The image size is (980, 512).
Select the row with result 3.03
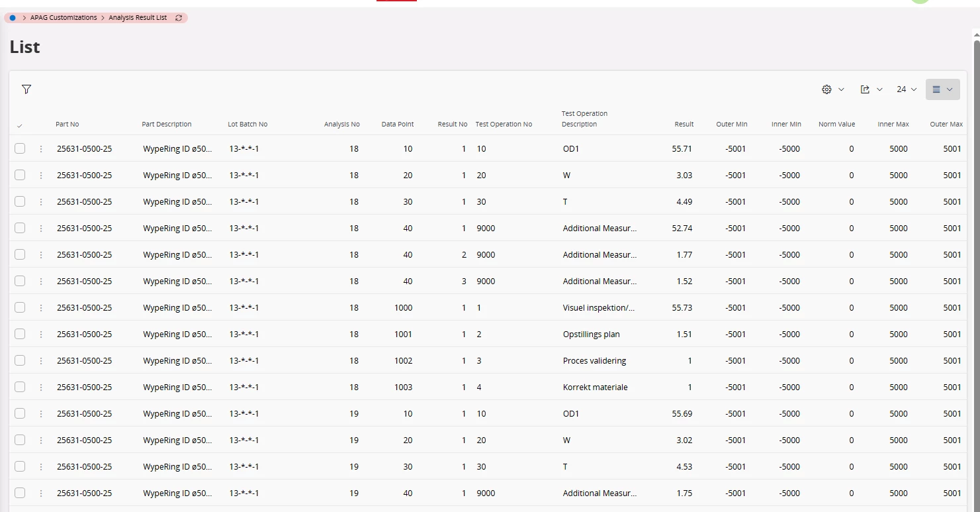point(20,176)
